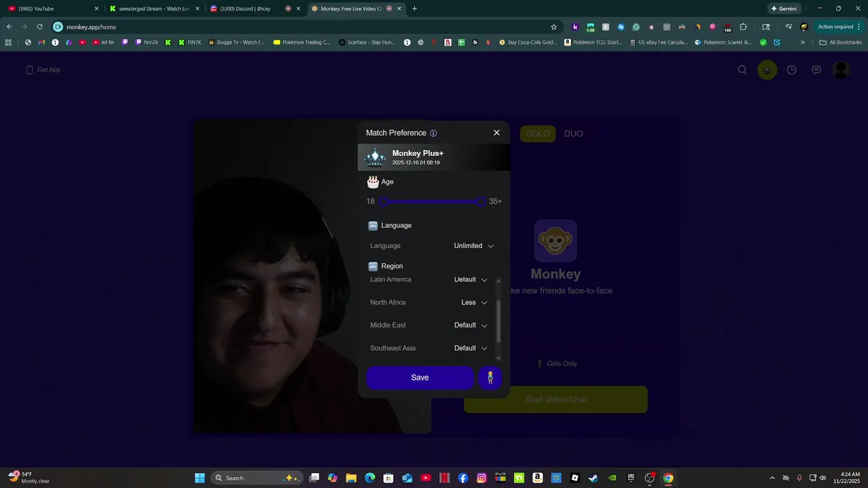Screen dimensions: 868x488
Task: Open File Explorer from the taskbar
Action: pos(351,478)
